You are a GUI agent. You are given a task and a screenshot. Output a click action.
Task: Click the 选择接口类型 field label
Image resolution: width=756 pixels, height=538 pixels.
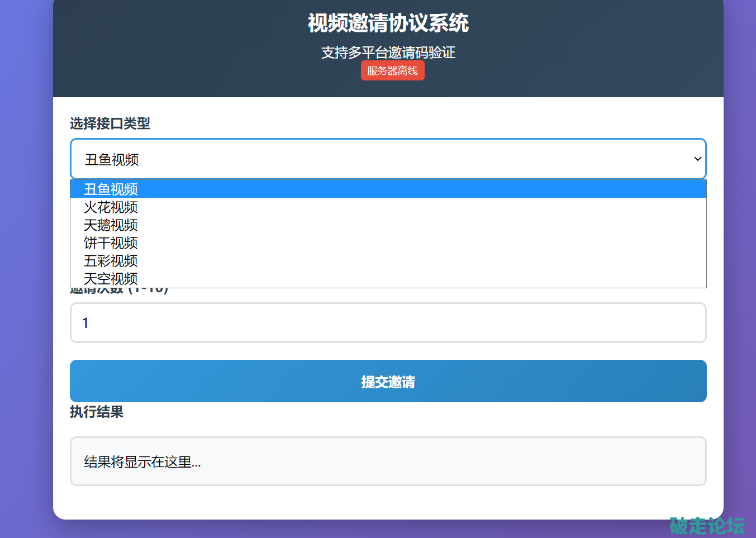110,123
